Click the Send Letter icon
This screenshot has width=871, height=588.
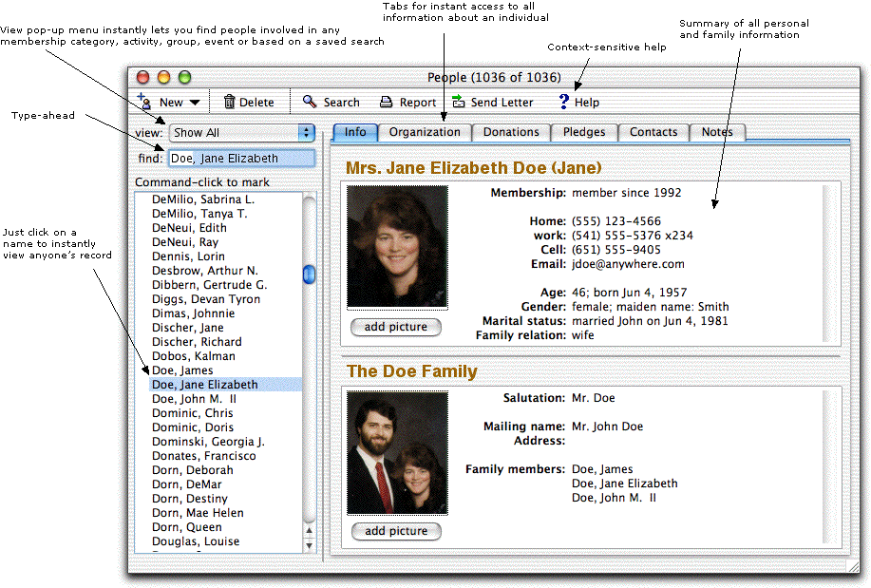[459, 102]
